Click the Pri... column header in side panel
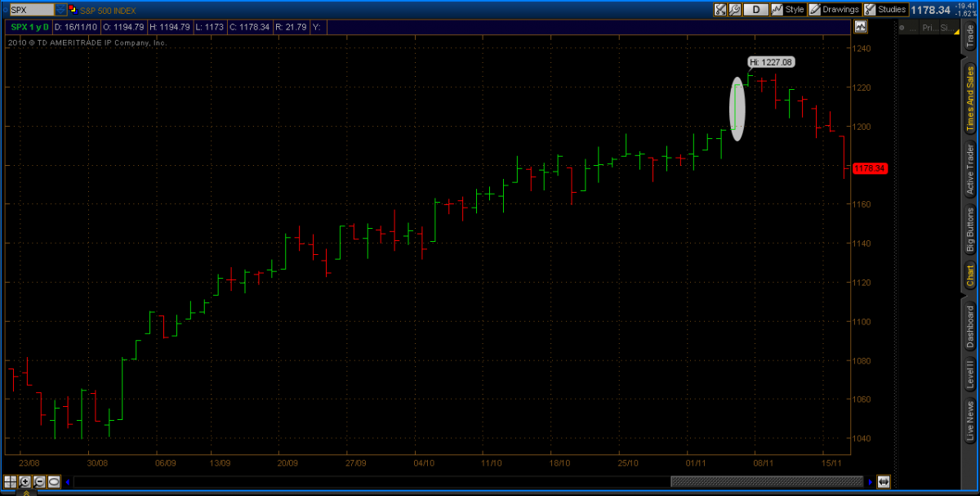This screenshot has height=496, width=980. pos(929,28)
